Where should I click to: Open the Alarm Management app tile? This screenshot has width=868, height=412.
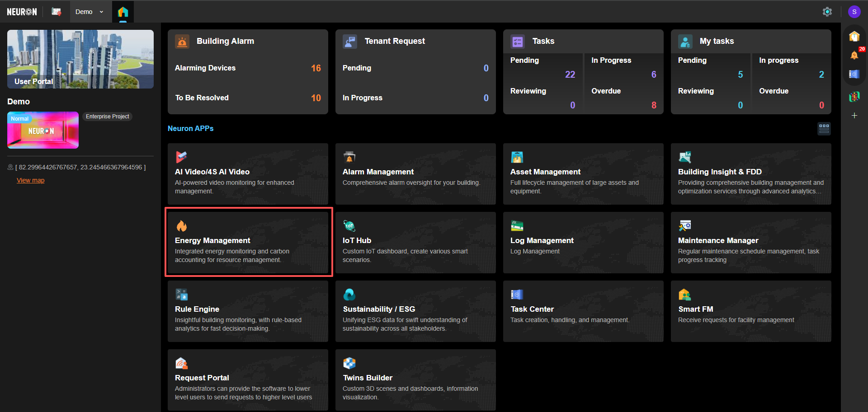click(x=415, y=173)
